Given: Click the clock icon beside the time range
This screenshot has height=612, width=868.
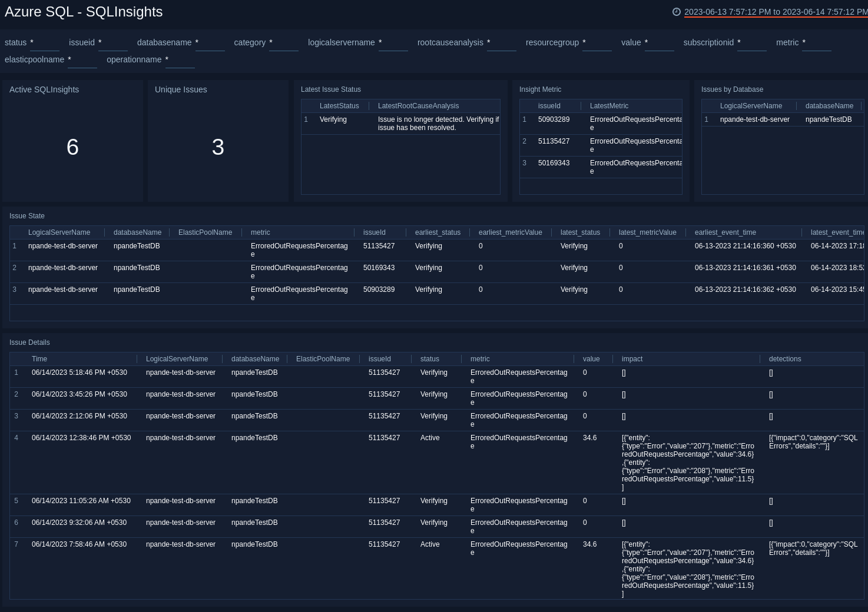Looking at the screenshot, I should (x=677, y=12).
